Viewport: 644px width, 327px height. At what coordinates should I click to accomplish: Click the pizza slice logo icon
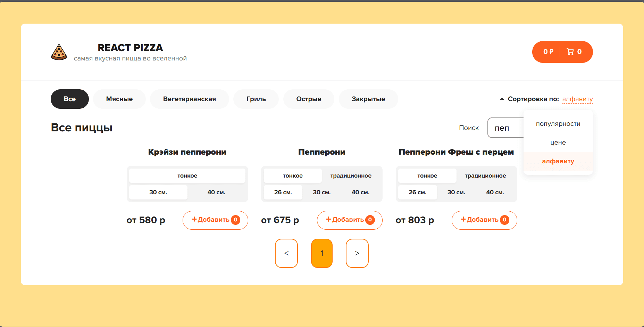[x=59, y=52]
